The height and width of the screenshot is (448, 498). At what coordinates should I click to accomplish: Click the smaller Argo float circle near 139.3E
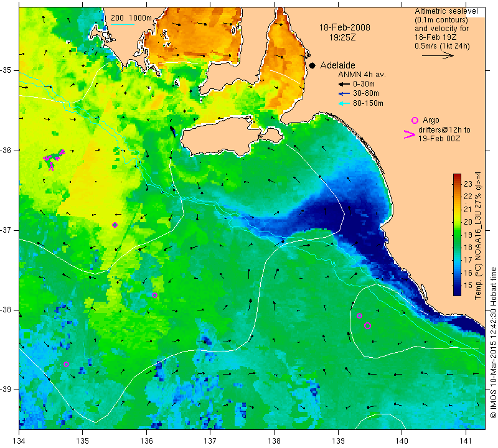click(x=360, y=315)
